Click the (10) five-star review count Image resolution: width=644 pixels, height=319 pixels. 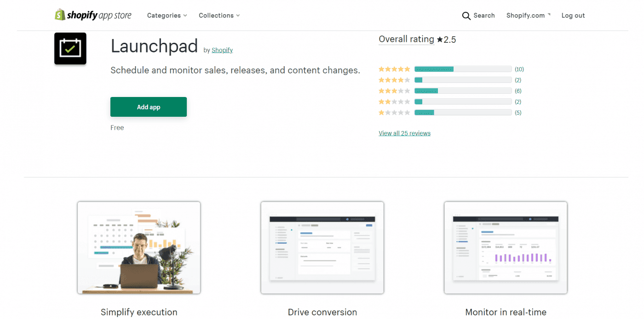(x=519, y=69)
